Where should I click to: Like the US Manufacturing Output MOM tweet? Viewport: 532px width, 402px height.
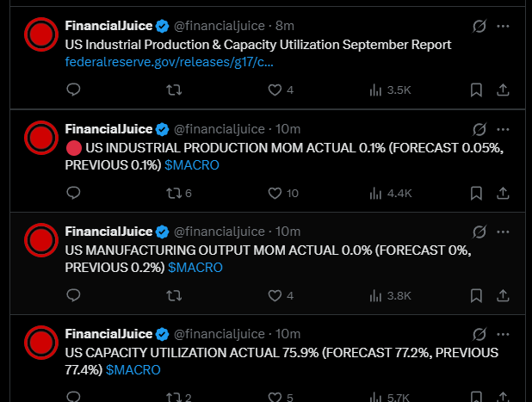pyautogui.click(x=275, y=295)
